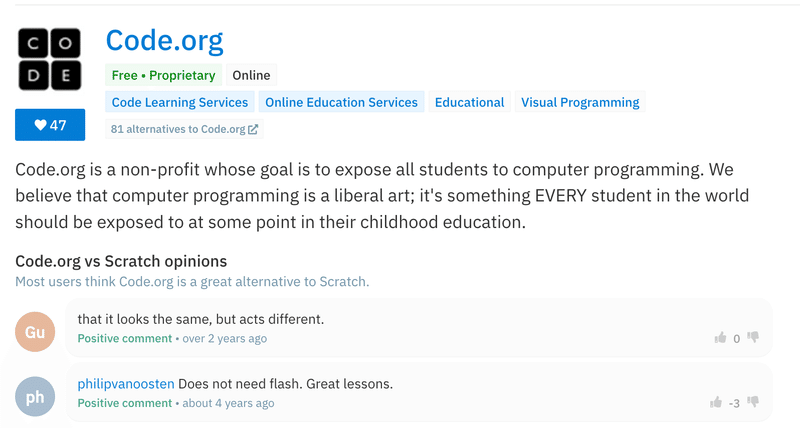Downvote the 'Does not need flash' comment
Viewport: 800px width, 428px height.
pos(753,402)
